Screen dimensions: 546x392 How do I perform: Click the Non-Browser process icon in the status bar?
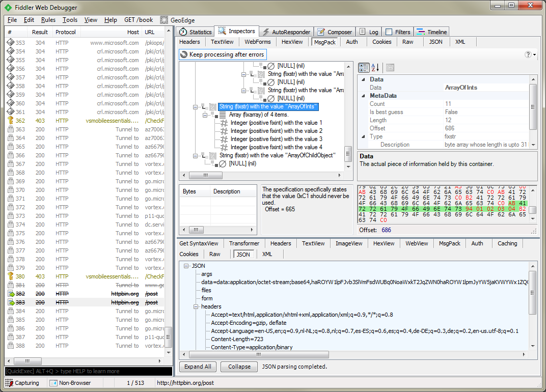[x=53, y=383]
